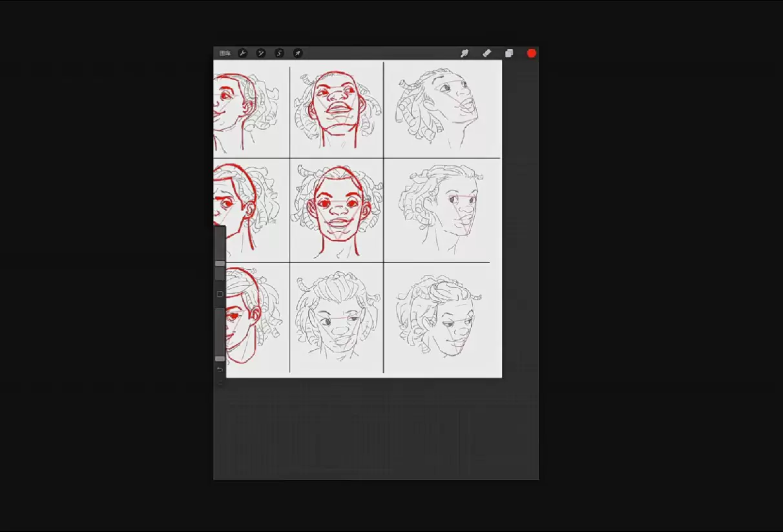Screen dimensions: 783x532
Task: Select the S-shaped Selection tool
Action: point(279,54)
